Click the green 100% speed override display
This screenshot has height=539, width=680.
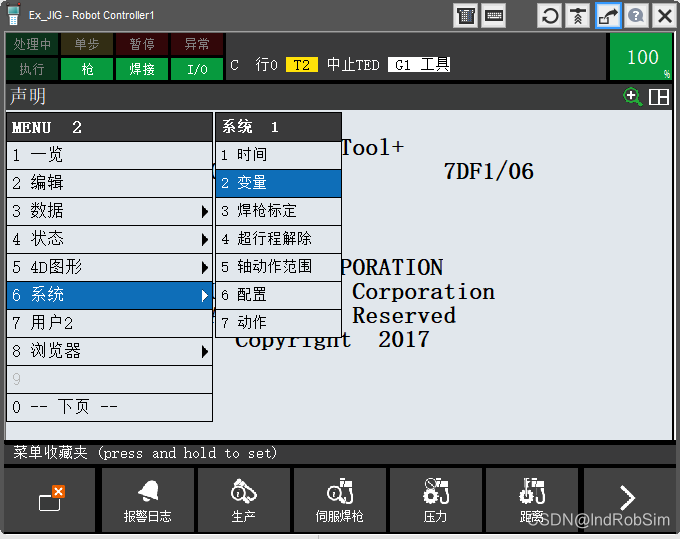(x=641, y=57)
